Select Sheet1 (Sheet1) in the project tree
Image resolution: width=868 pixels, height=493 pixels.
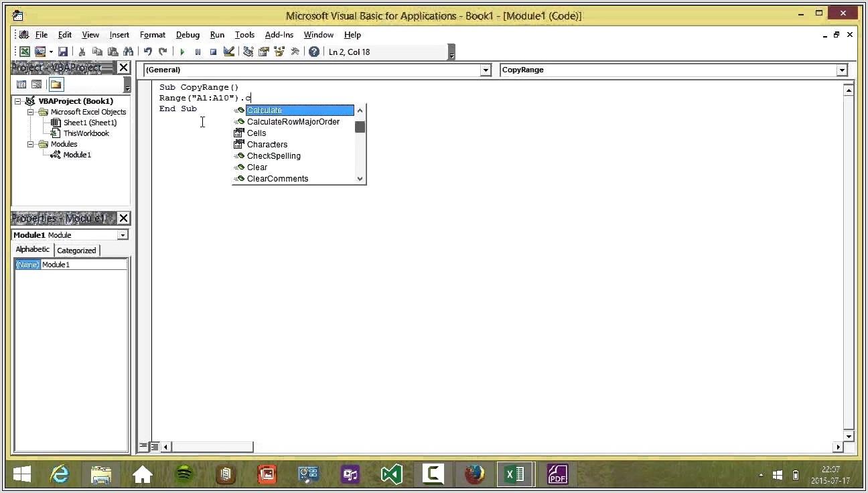(90, 123)
